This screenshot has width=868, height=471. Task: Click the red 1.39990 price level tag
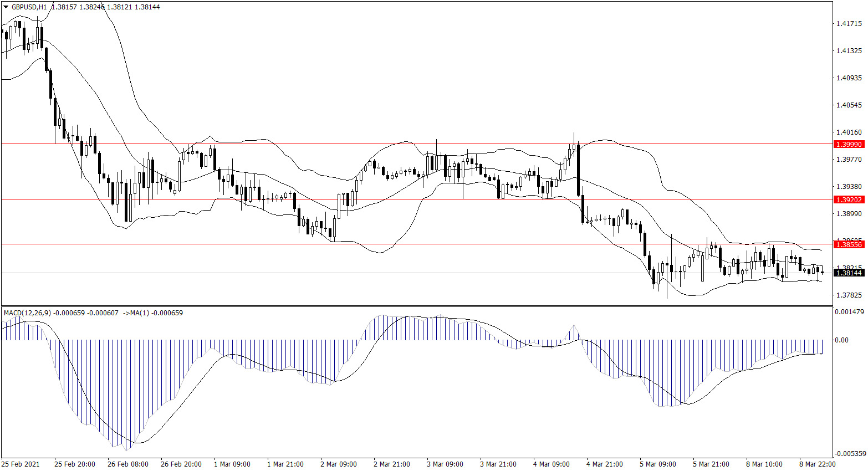click(x=849, y=144)
